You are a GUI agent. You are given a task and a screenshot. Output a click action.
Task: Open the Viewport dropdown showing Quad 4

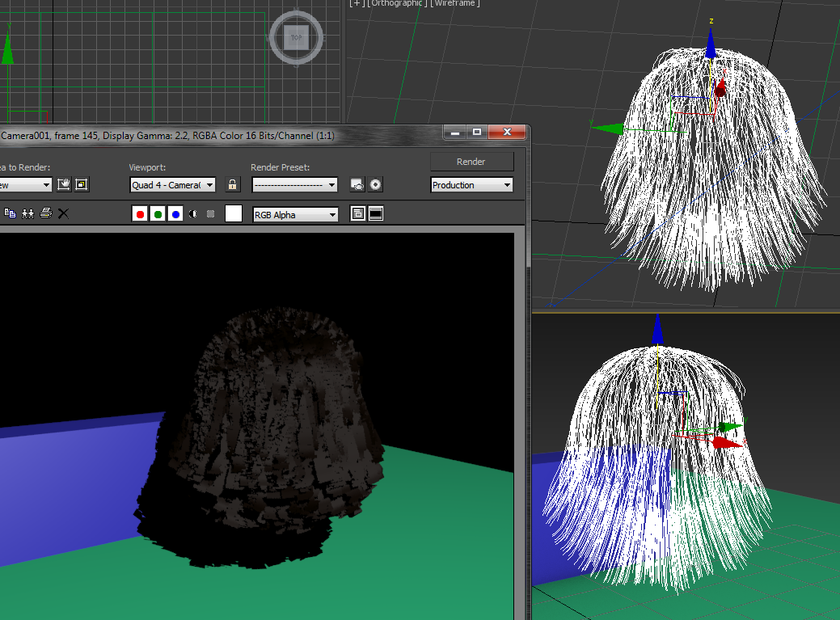173,185
